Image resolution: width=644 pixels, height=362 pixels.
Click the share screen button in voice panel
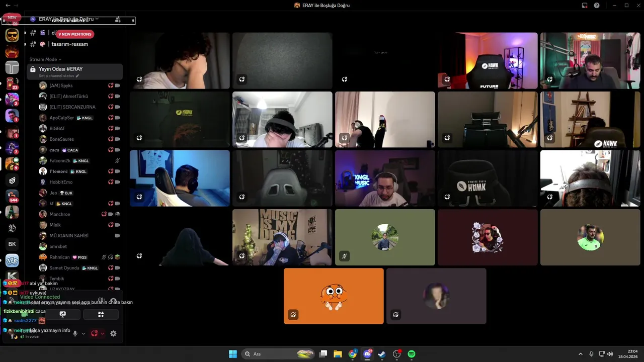pyautogui.click(x=63, y=314)
